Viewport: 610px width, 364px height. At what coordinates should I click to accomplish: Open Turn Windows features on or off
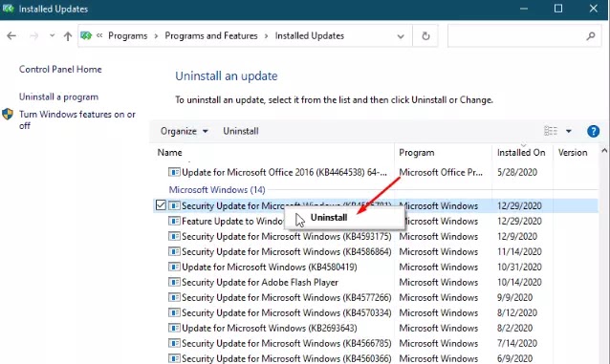point(77,119)
